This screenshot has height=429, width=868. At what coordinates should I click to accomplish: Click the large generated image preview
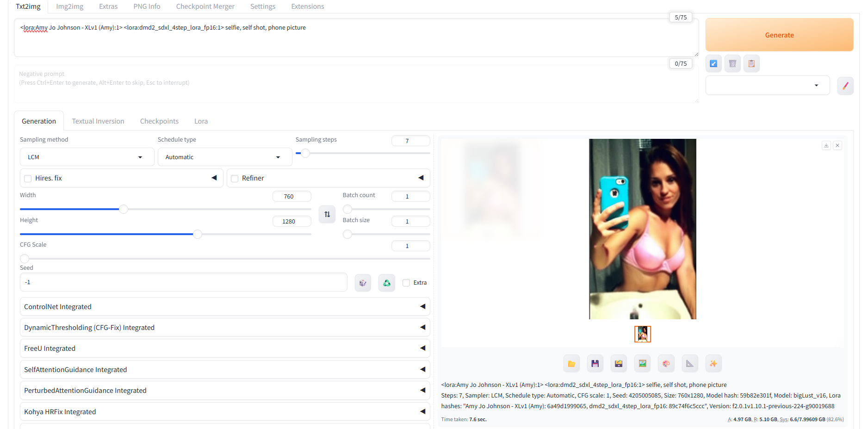(643, 229)
